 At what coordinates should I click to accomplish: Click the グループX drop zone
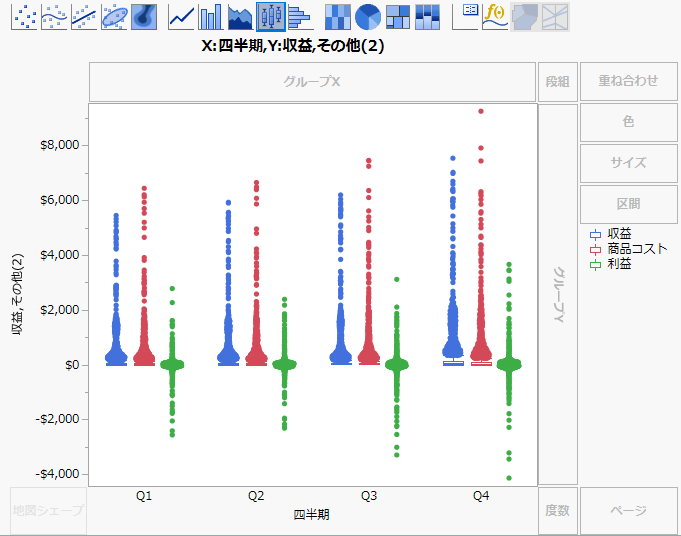312,82
